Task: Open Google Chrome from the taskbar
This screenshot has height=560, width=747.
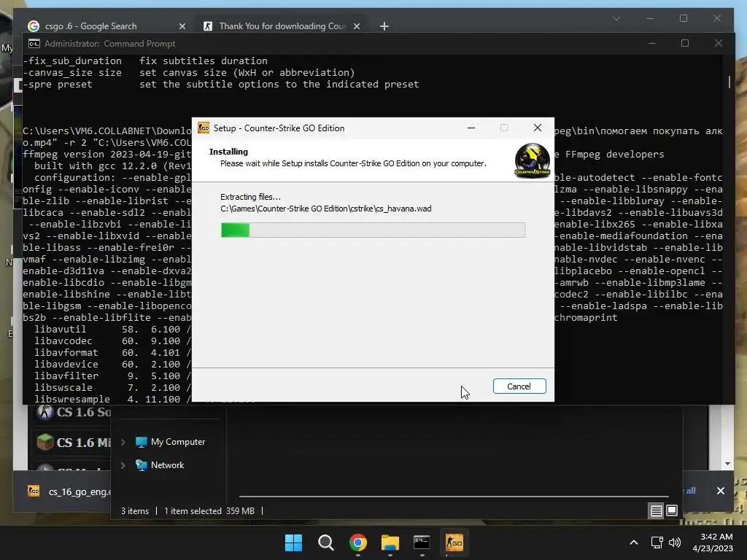Action: click(357, 542)
